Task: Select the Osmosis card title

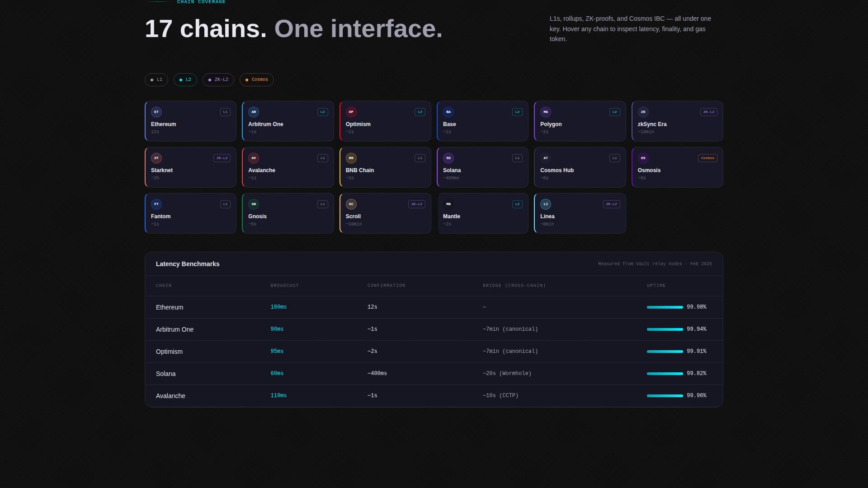Action: (x=649, y=170)
